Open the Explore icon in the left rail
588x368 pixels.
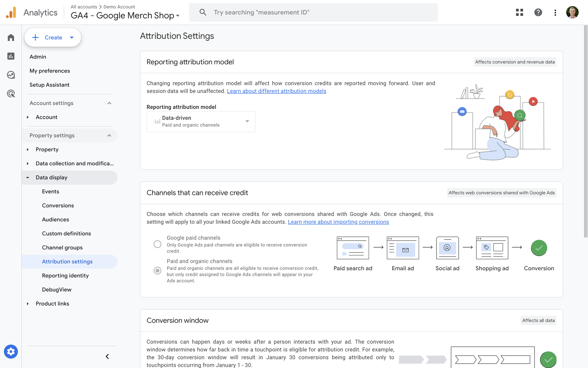point(11,75)
